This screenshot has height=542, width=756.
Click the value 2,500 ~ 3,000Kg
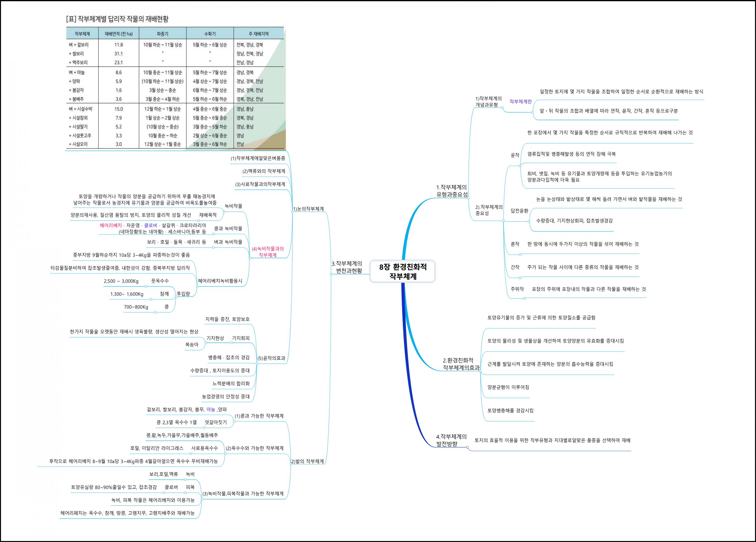[121, 281]
